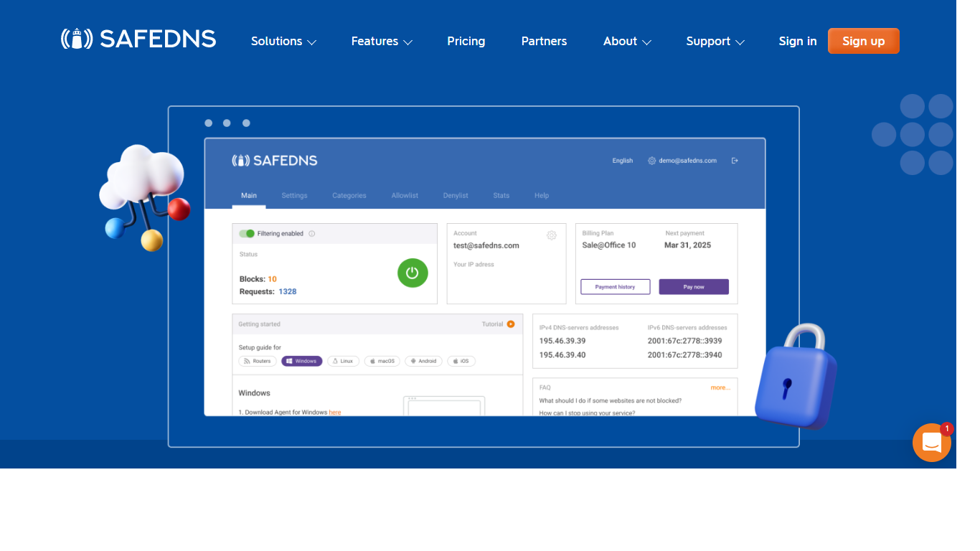Click the Requests count "1328"
The image size is (980, 551).
288,292
